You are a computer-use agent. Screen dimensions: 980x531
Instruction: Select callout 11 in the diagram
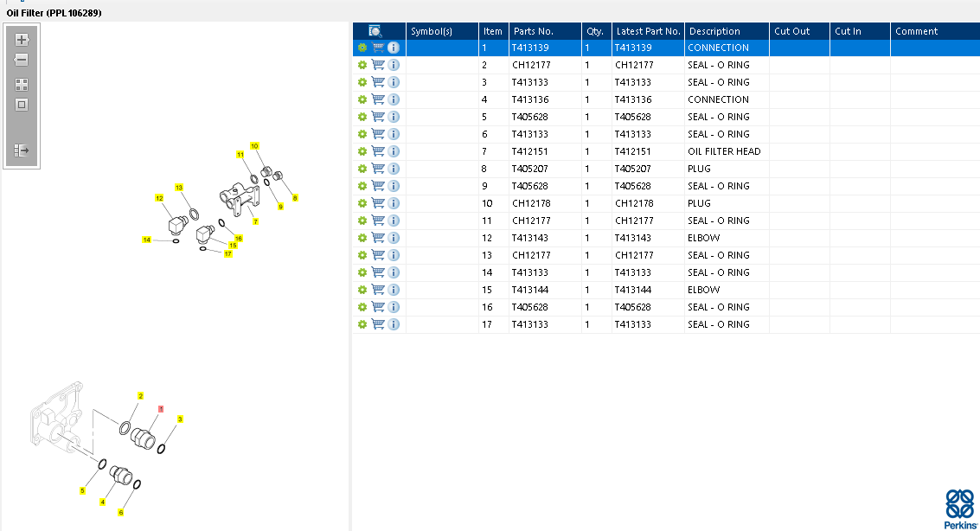[x=240, y=154]
